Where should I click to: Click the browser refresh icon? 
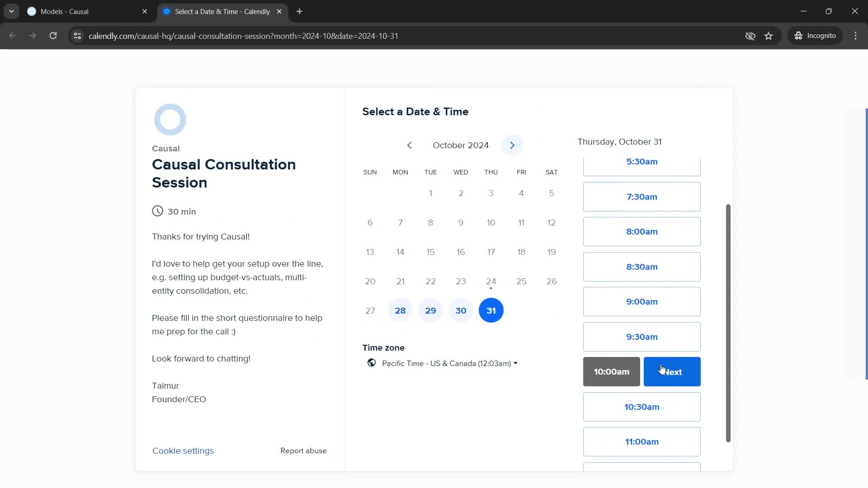tap(53, 36)
